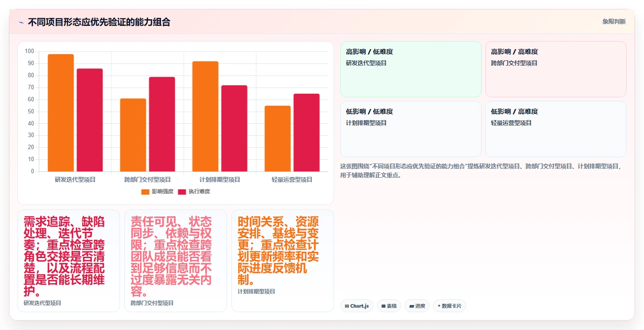Select the Chart.js tag chip

[x=357, y=306]
